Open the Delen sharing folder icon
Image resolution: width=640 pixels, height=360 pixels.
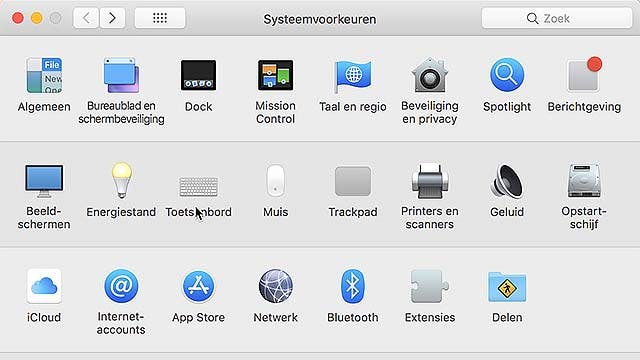507,287
